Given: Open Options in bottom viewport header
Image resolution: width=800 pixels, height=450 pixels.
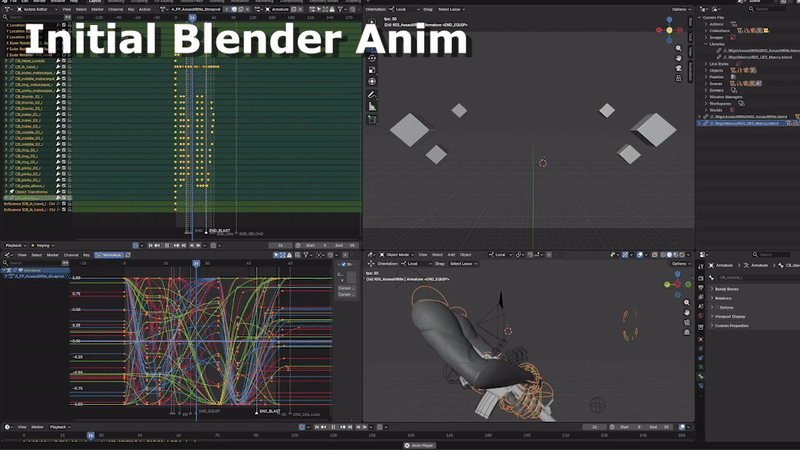Looking at the screenshot, I should [x=681, y=264].
